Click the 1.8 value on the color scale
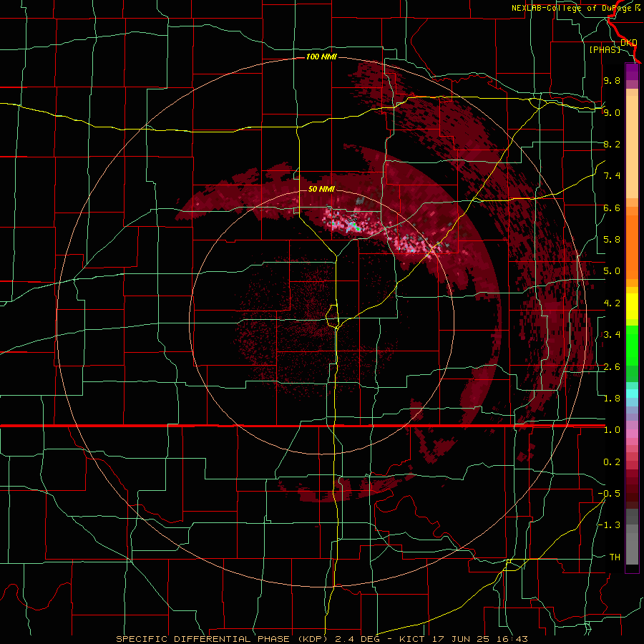The height and width of the screenshot is (644, 644). pos(612,399)
